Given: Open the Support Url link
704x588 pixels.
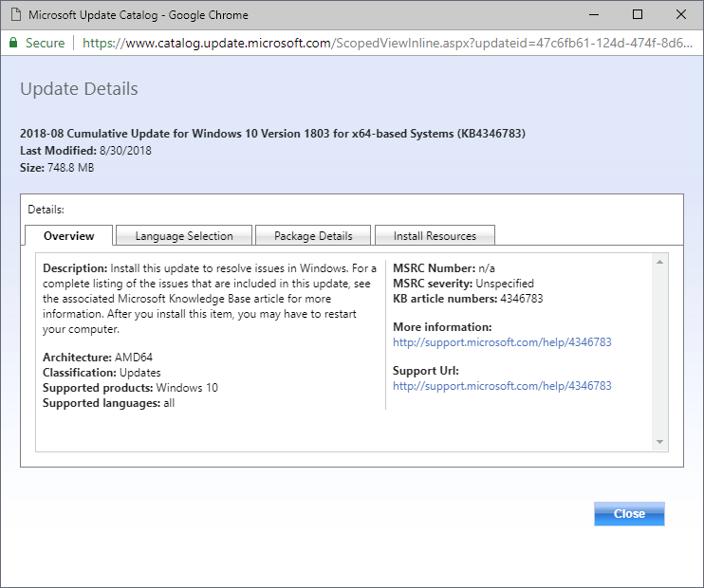Looking at the screenshot, I should tap(502, 386).
